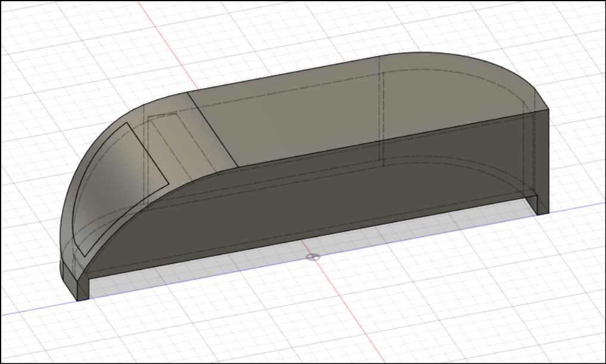Viewport: 606px width, 364px height.
Task: Select the origin point marker on the grid
Action: [x=313, y=257]
